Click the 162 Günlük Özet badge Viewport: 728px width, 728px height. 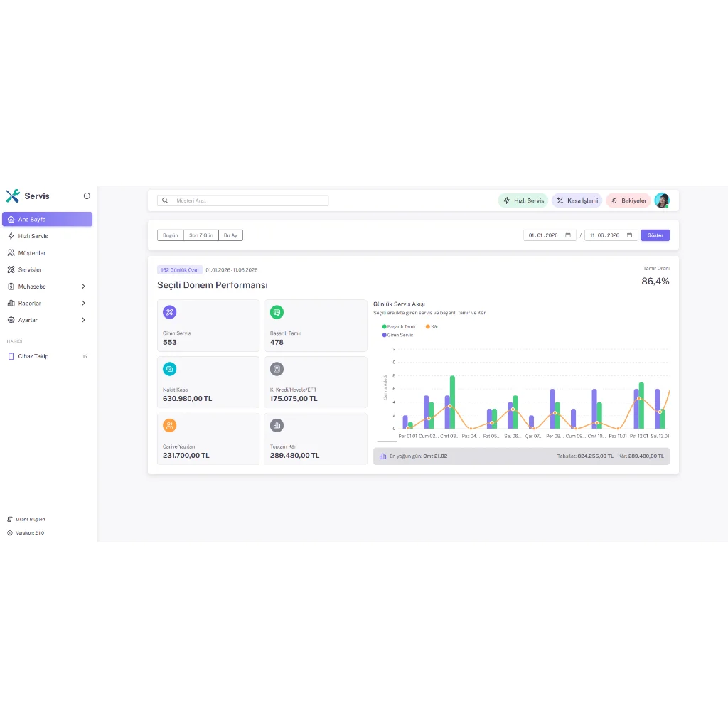pos(180,269)
